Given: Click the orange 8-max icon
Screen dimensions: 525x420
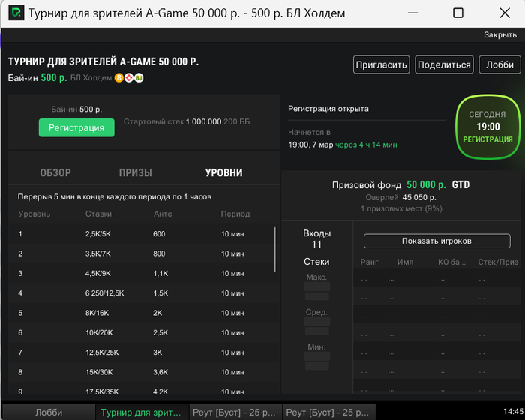Looking at the screenshot, I should pyautogui.click(x=118, y=78).
